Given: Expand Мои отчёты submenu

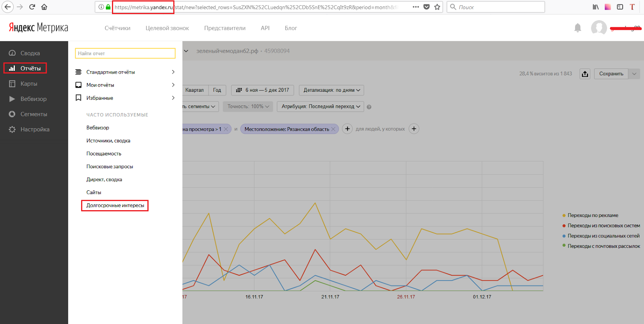Looking at the screenshot, I should pyautogui.click(x=125, y=85).
